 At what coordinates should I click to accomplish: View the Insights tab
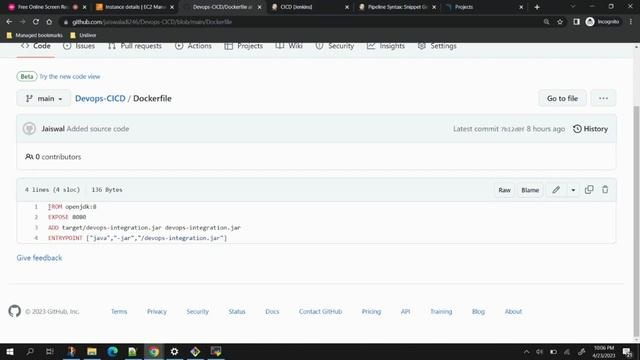tap(386, 46)
